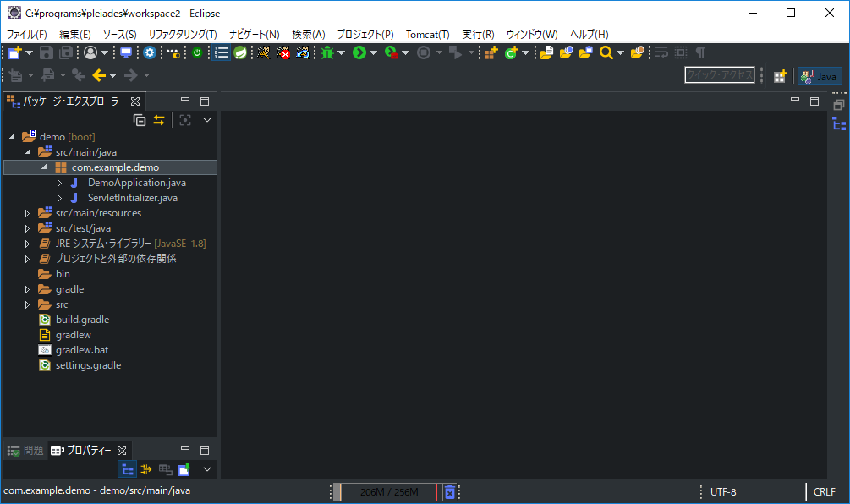Open the ファイル(F) menu
Viewport: 850px width, 504px height.
[26, 34]
